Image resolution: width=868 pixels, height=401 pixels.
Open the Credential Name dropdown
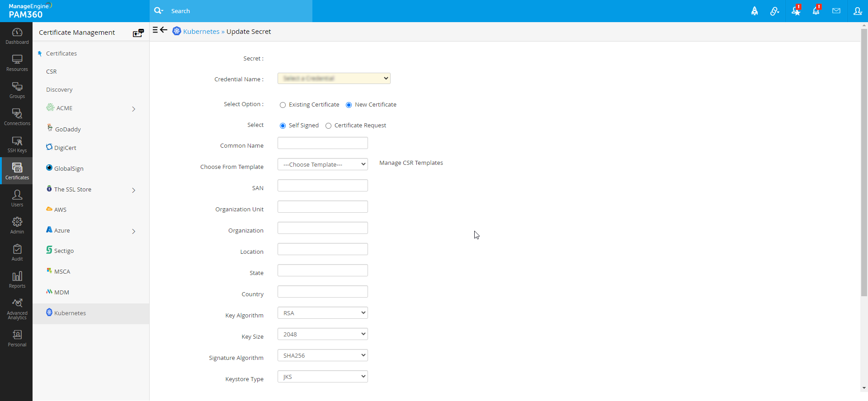tap(334, 79)
